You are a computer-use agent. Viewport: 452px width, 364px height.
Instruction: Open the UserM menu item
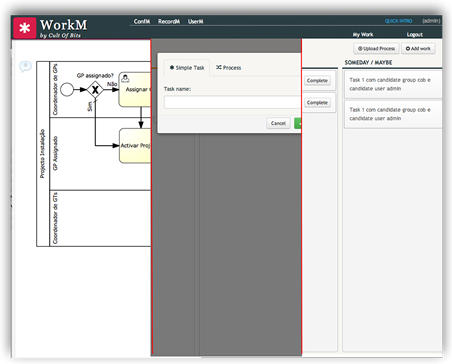pos(195,21)
